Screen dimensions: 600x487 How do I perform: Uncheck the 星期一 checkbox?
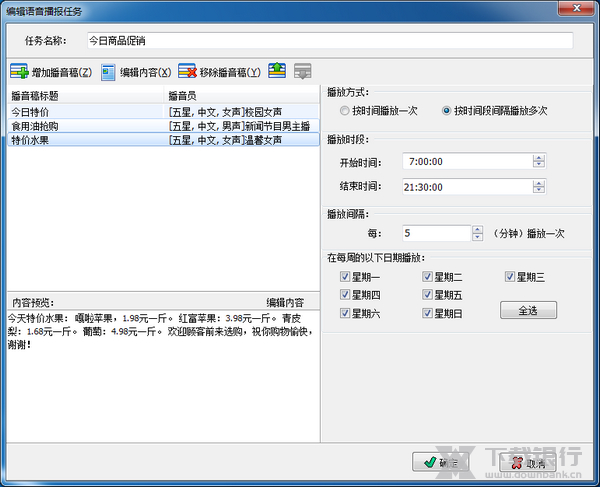point(346,276)
